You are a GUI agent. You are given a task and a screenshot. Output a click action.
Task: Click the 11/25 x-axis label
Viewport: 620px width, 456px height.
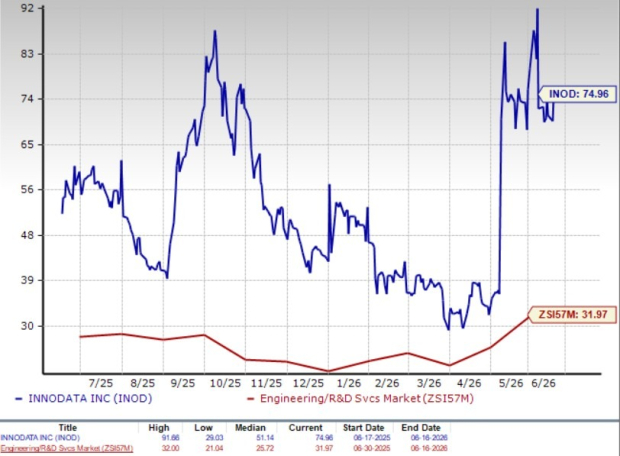267,383
